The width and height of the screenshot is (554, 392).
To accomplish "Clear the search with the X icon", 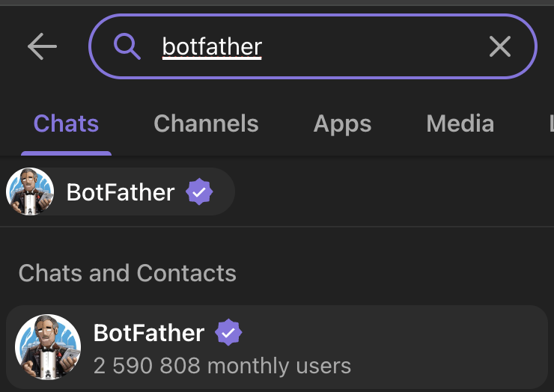I will 500,46.
